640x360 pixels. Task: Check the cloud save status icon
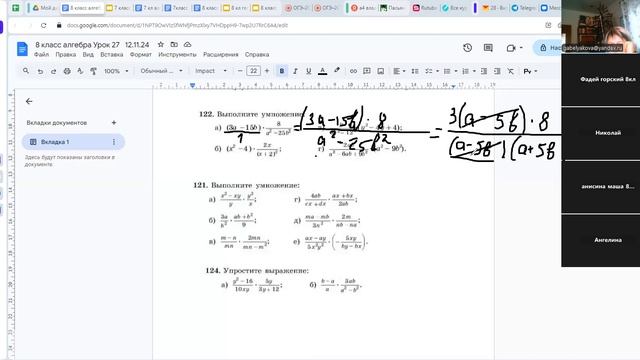point(187,44)
